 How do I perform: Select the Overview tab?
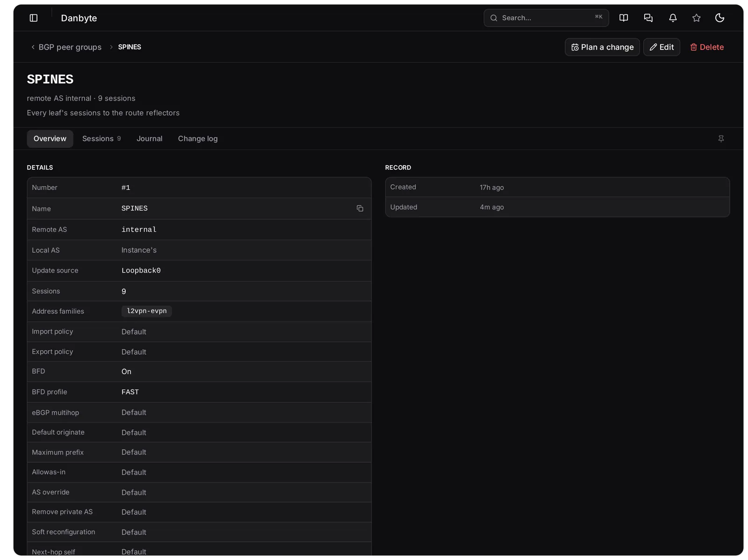[x=50, y=139]
